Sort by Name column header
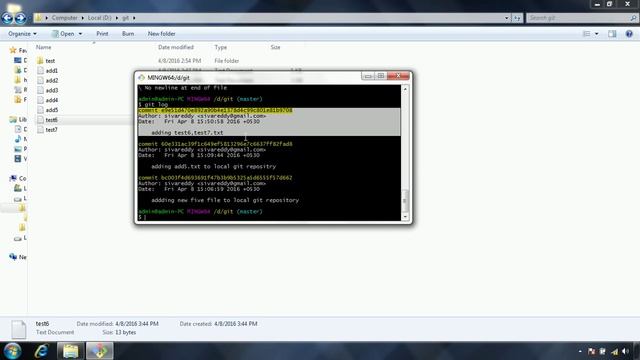The image size is (640, 360). tap(43, 47)
